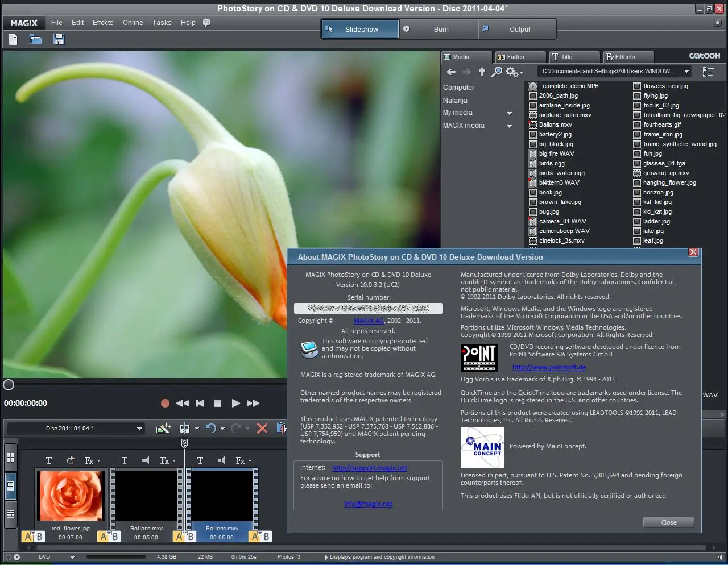Click the preview position scrubber handle
Viewport: 728px width, 565px height.
click(x=9, y=385)
